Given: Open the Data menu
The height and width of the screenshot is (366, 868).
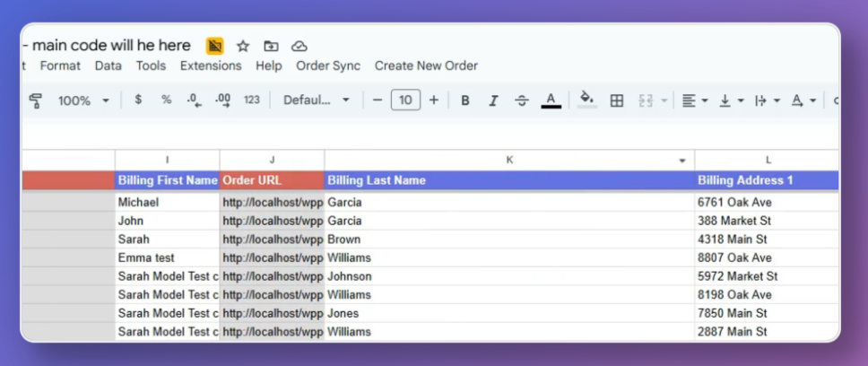Looking at the screenshot, I should (108, 65).
